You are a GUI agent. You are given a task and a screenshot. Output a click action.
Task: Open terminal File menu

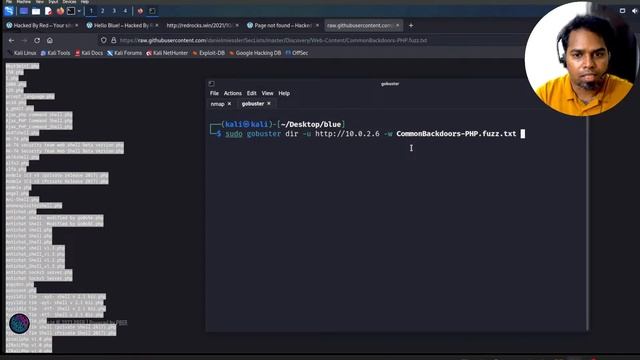point(214,93)
